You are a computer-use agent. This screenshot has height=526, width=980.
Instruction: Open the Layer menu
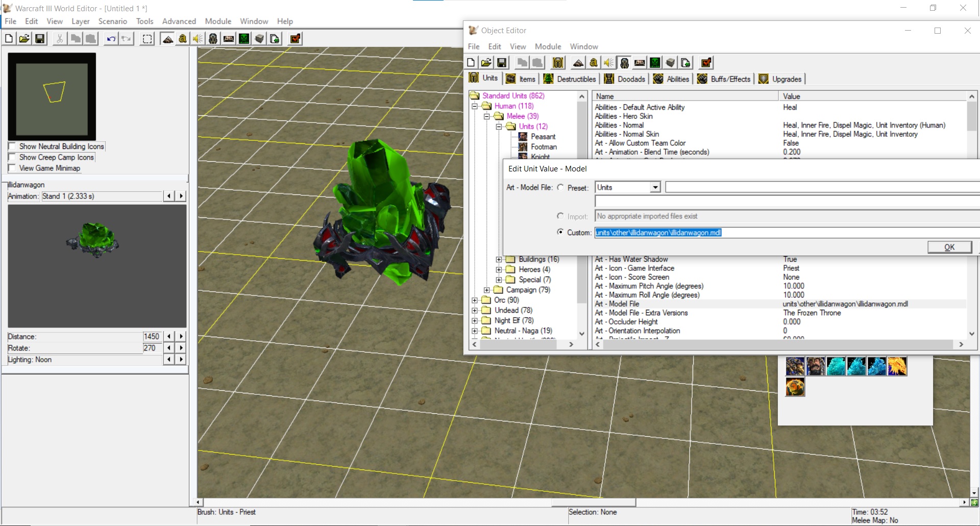click(80, 21)
